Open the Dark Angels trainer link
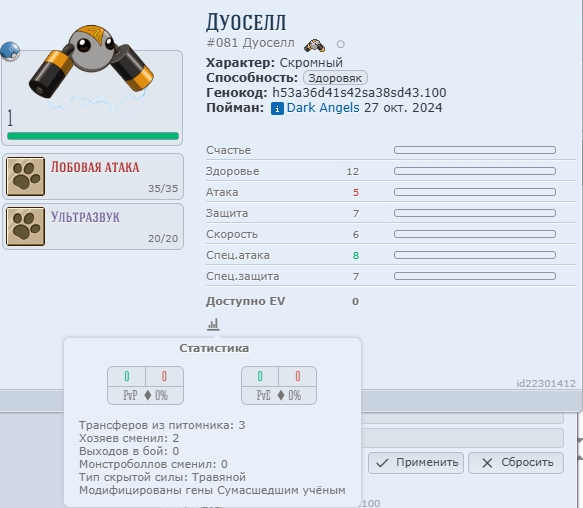Screen dimensions: 583x508 point(323,108)
